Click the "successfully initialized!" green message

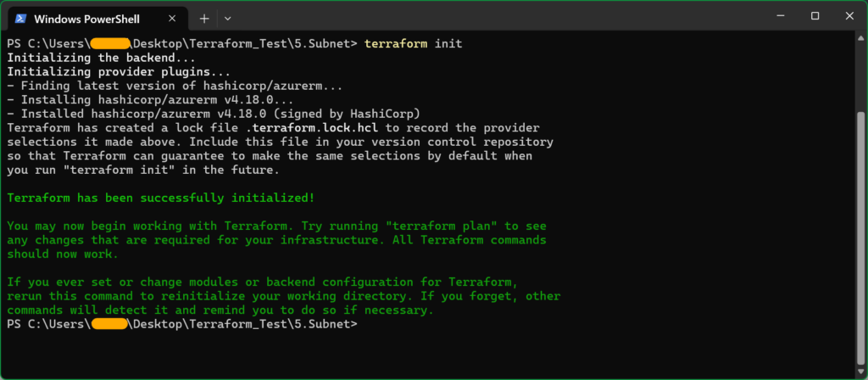tap(227, 198)
